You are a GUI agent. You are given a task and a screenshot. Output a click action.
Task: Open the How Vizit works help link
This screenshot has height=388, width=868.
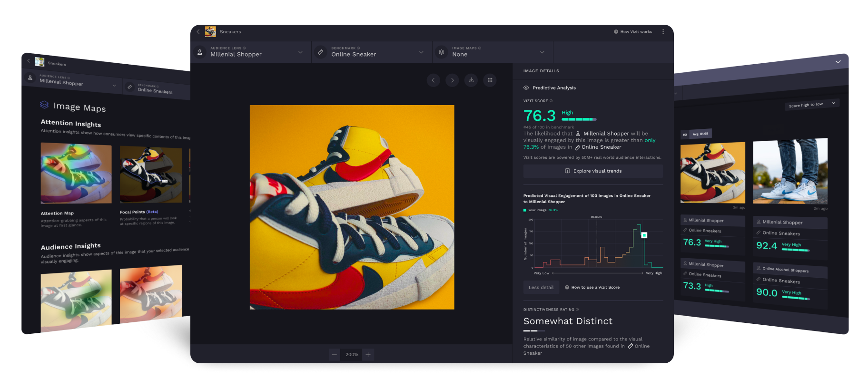tap(633, 32)
